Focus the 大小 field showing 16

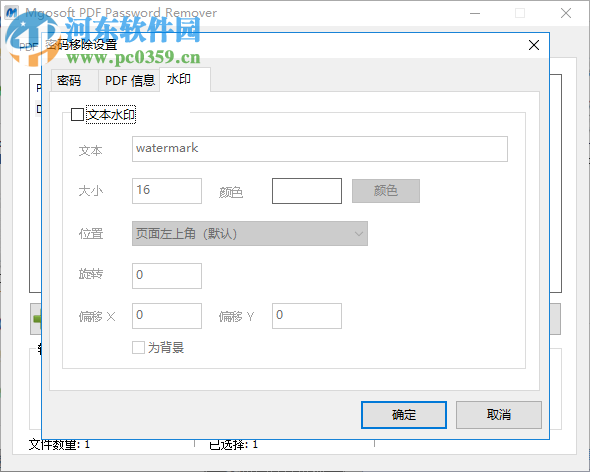coord(167,191)
